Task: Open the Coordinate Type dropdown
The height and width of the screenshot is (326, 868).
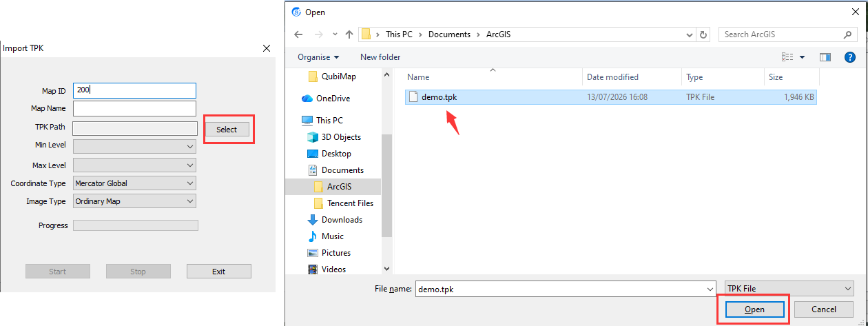Action: point(134,183)
